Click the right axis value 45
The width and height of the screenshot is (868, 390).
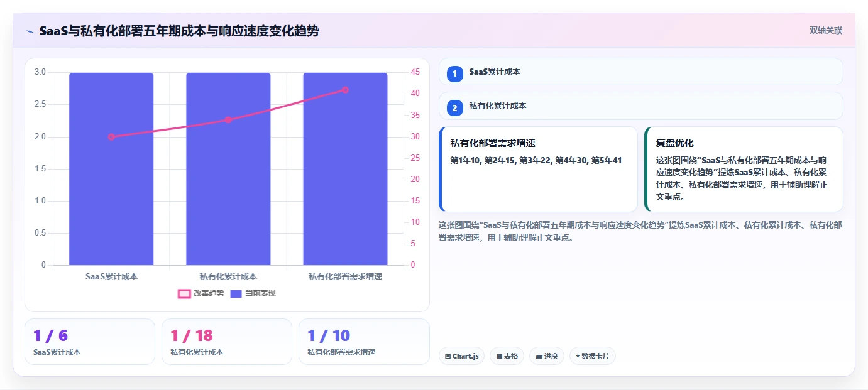click(415, 72)
